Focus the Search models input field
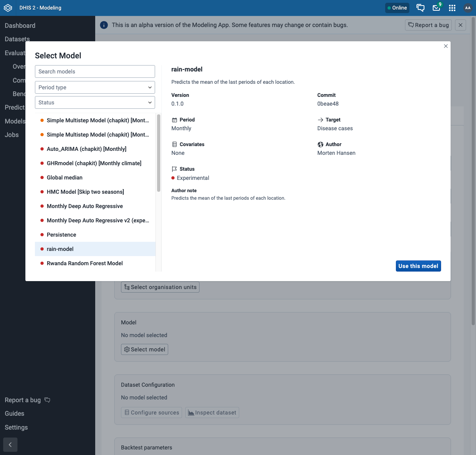This screenshot has height=455, width=476. coord(95,71)
